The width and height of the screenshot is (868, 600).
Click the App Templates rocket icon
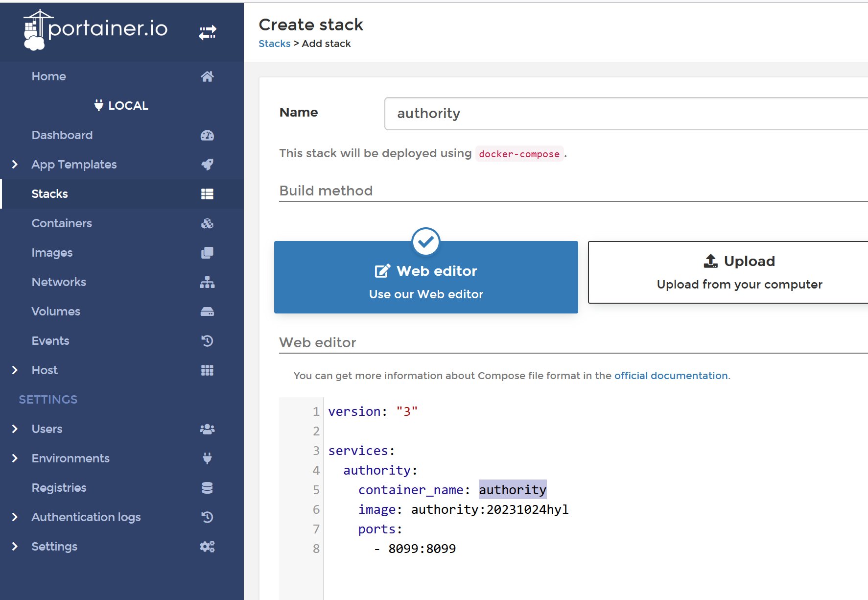207,165
